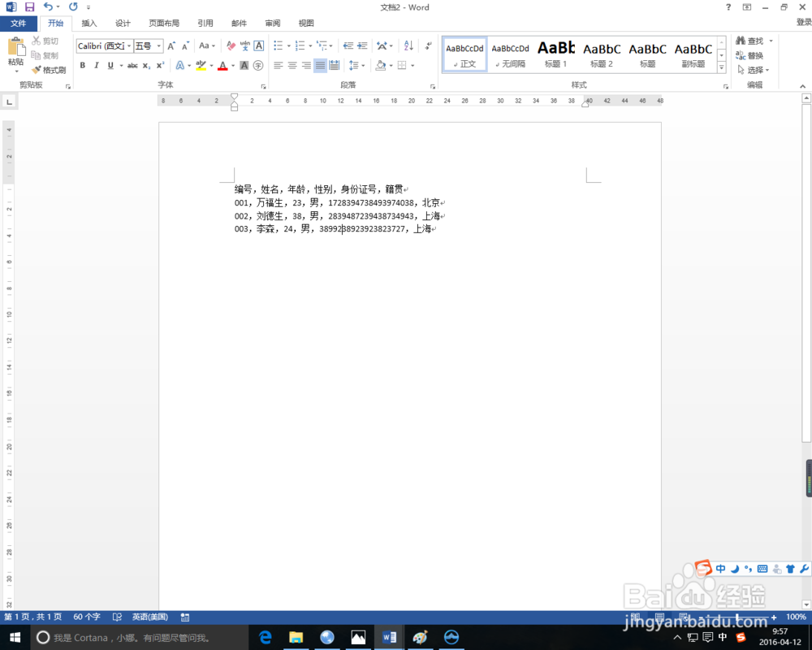This screenshot has width=812, height=650.
Task: Click the Save icon in quick access toolbar
Action: [x=29, y=7]
